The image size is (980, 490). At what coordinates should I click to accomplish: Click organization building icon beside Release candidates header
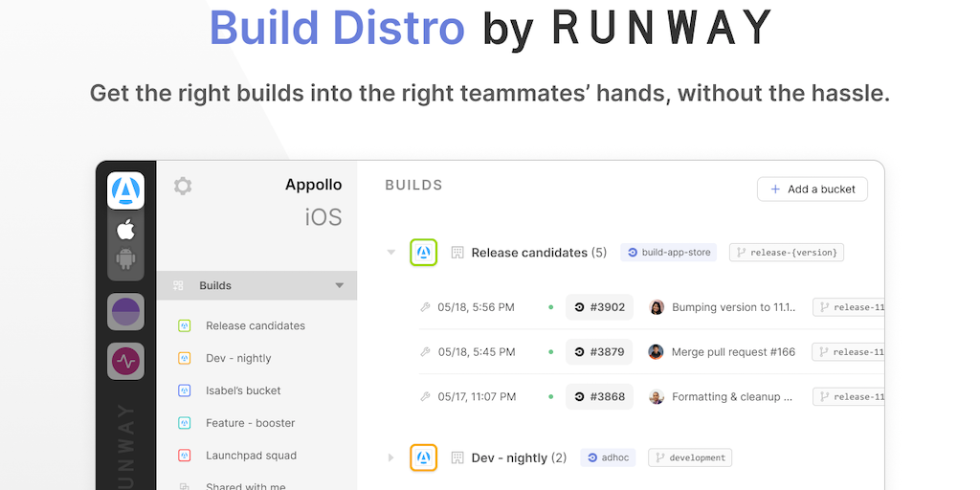click(457, 253)
